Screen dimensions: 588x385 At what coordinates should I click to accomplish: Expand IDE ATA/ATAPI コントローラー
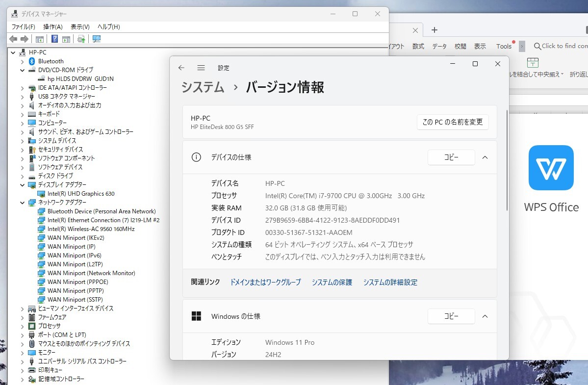click(x=22, y=88)
